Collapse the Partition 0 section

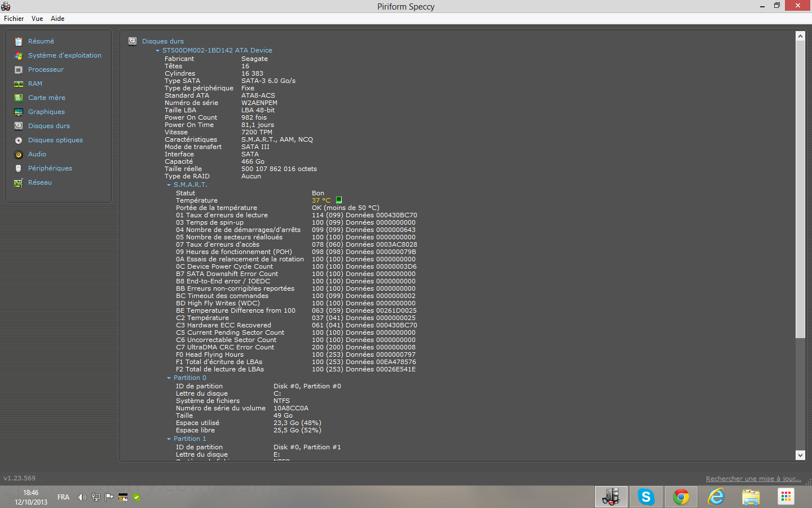click(169, 378)
